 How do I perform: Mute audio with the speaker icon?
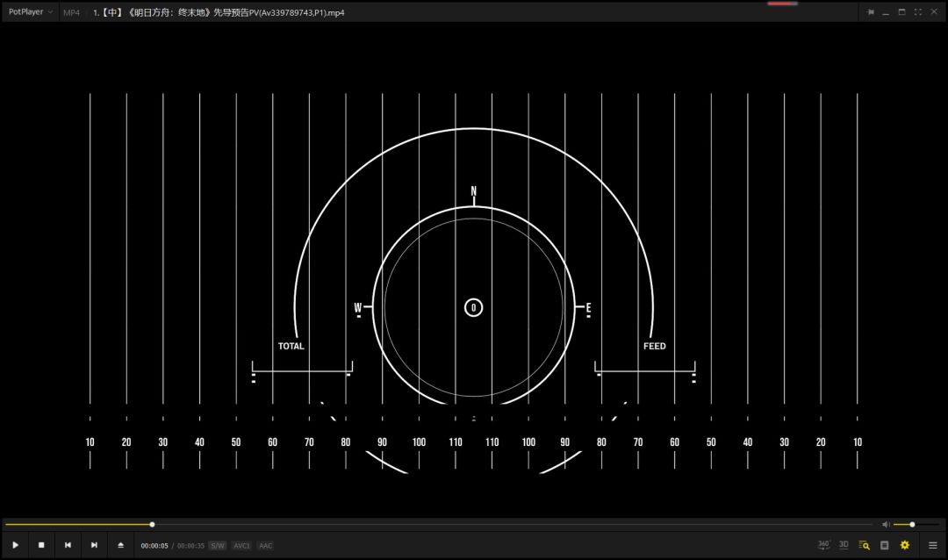coord(886,524)
